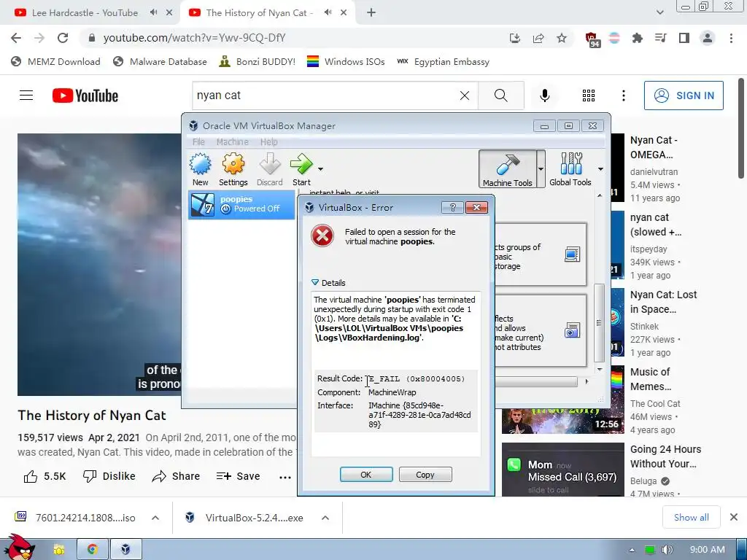Toggle the Chrome side panel icon

click(684, 38)
